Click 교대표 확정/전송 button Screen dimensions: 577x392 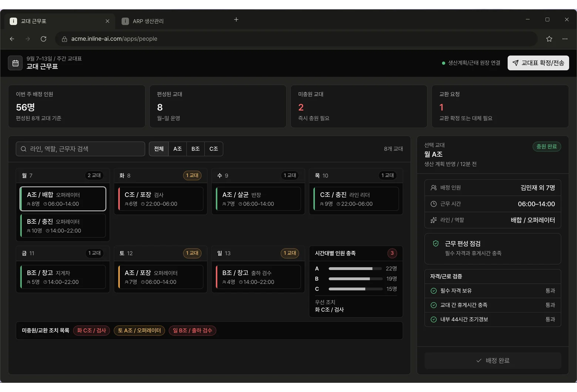tap(538, 63)
